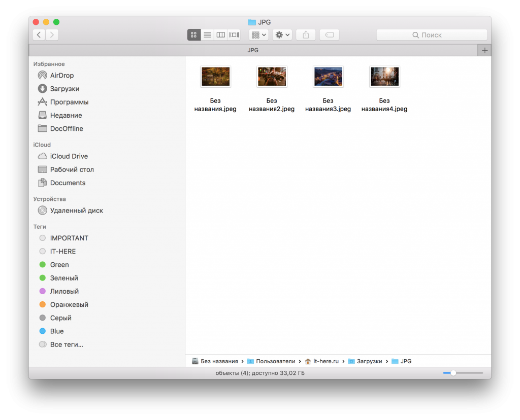Switch to Cover Flow view
The image size is (520, 420).
click(x=234, y=35)
